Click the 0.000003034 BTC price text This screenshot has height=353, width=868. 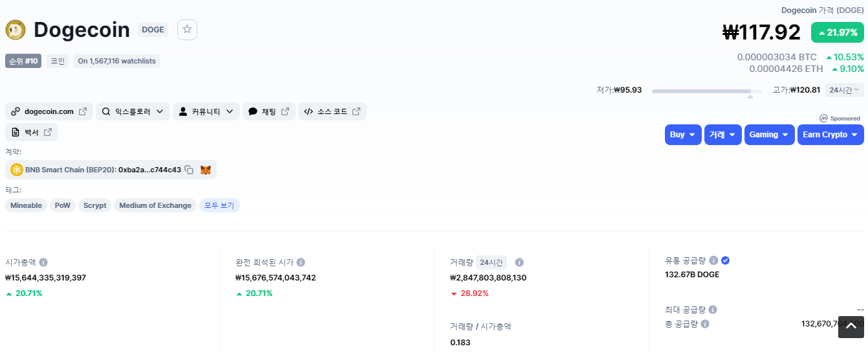(777, 57)
